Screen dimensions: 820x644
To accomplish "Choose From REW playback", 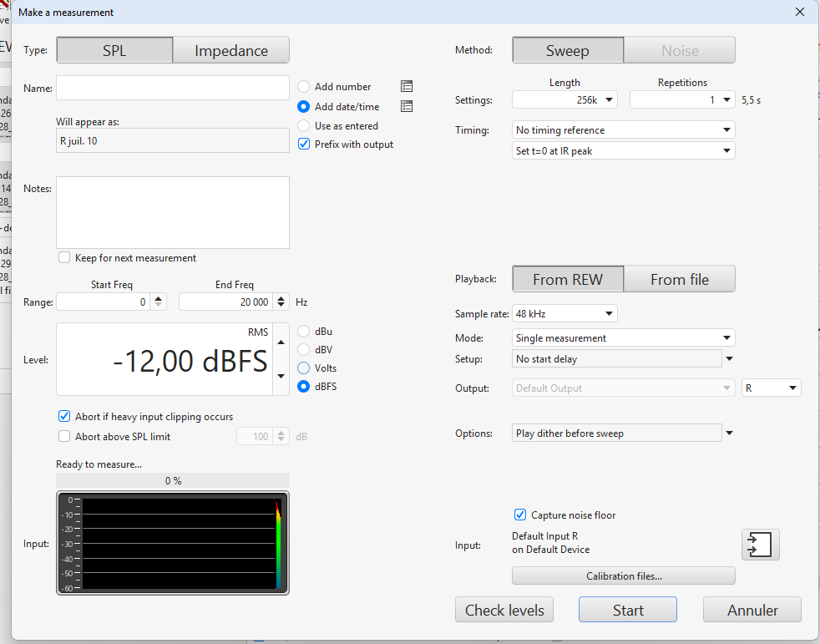I will pos(568,279).
